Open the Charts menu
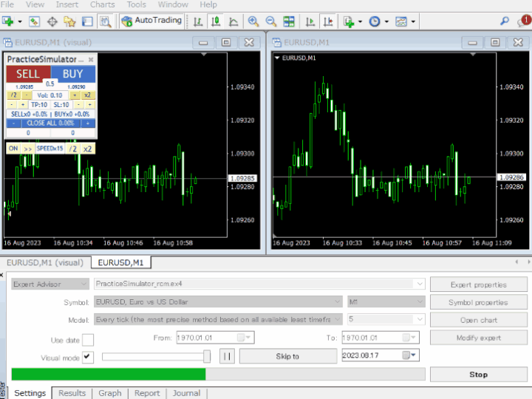Image resolution: width=532 pixels, height=399 pixels. [102, 4]
